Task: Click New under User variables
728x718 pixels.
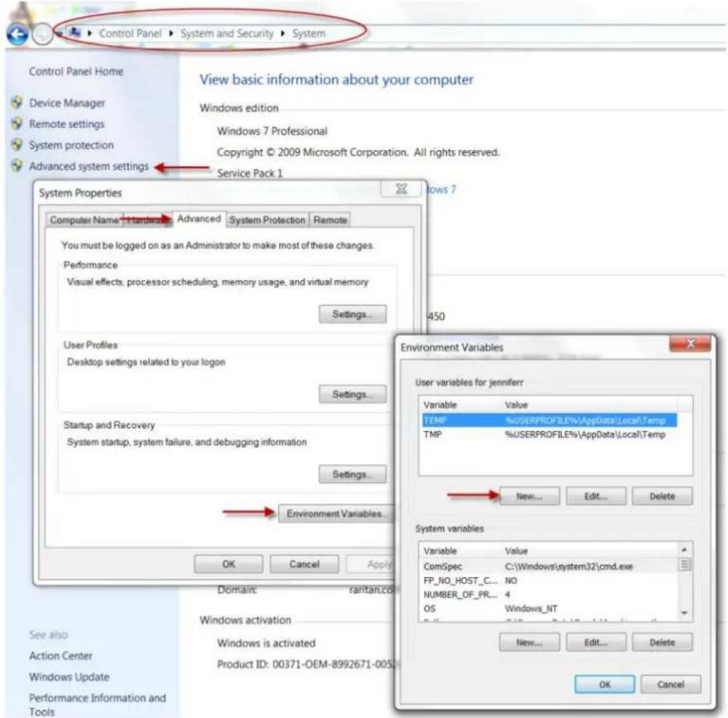Action: [530, 496]
